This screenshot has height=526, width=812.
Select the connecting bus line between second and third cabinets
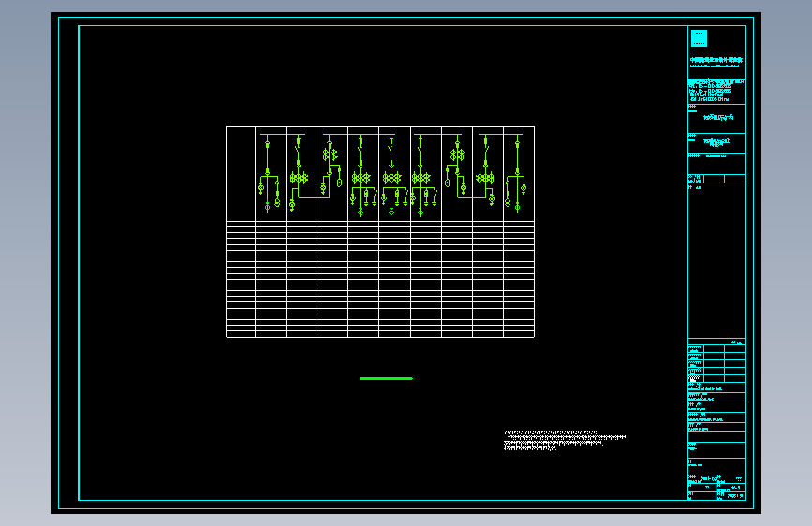pos(312,197)
